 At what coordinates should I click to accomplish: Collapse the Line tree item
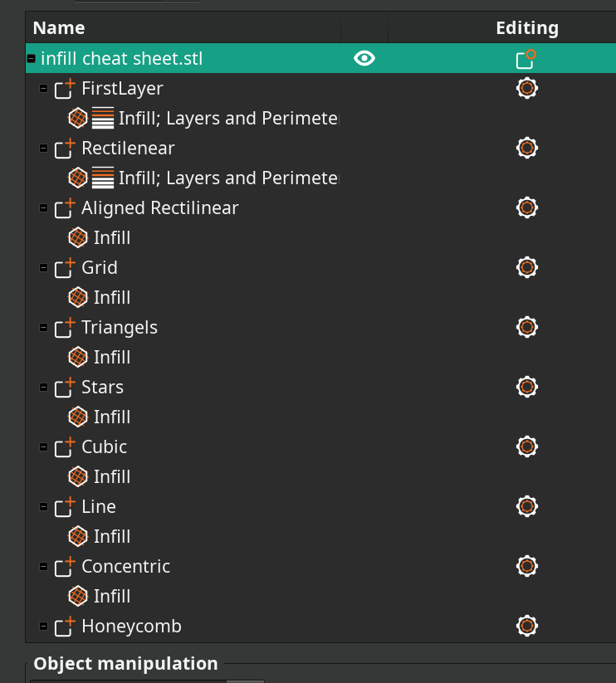[x=42, y=506]
